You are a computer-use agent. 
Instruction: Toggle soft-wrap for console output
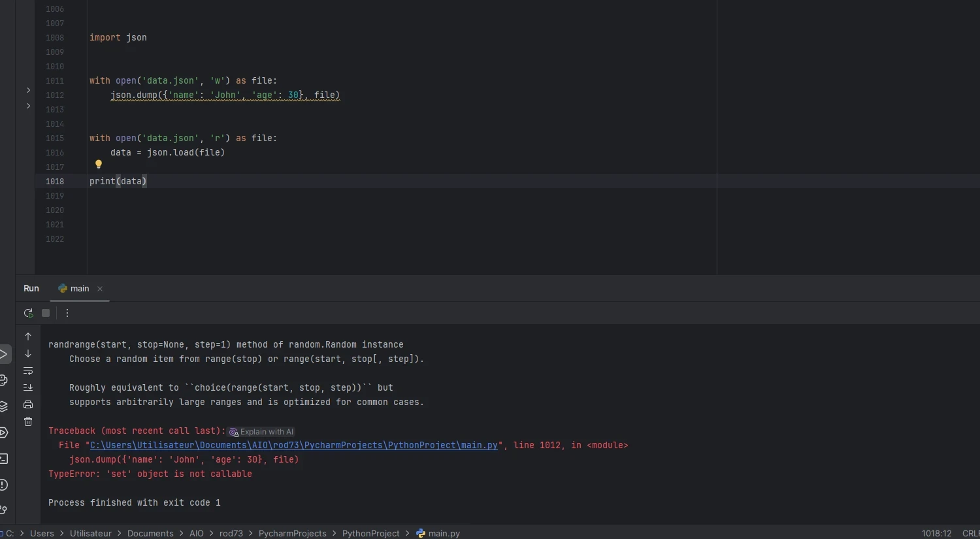[x=28, y=371]
